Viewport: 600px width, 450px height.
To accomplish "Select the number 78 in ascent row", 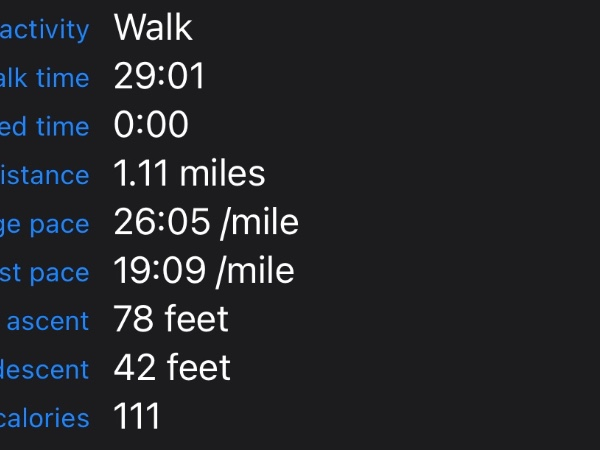I will [134, 320].
